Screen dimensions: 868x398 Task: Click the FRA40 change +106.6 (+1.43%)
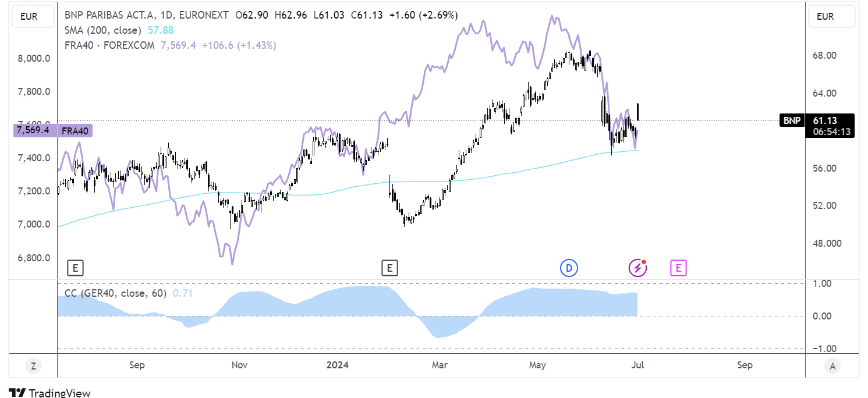pyautogui.click(x=239, y=45)
